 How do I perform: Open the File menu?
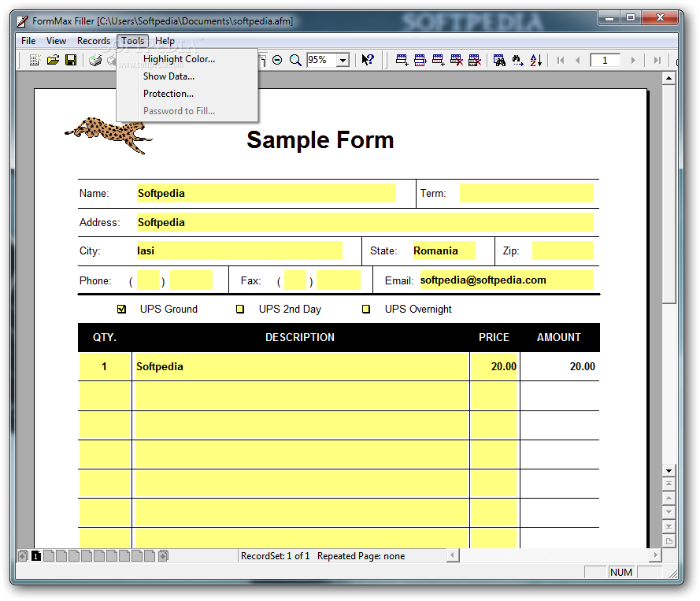[28, 41]
